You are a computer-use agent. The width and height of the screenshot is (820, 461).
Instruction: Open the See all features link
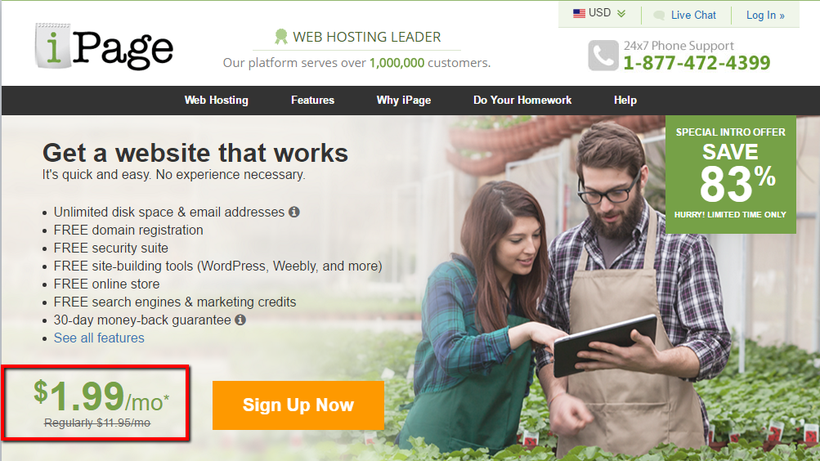coord(99,338)
